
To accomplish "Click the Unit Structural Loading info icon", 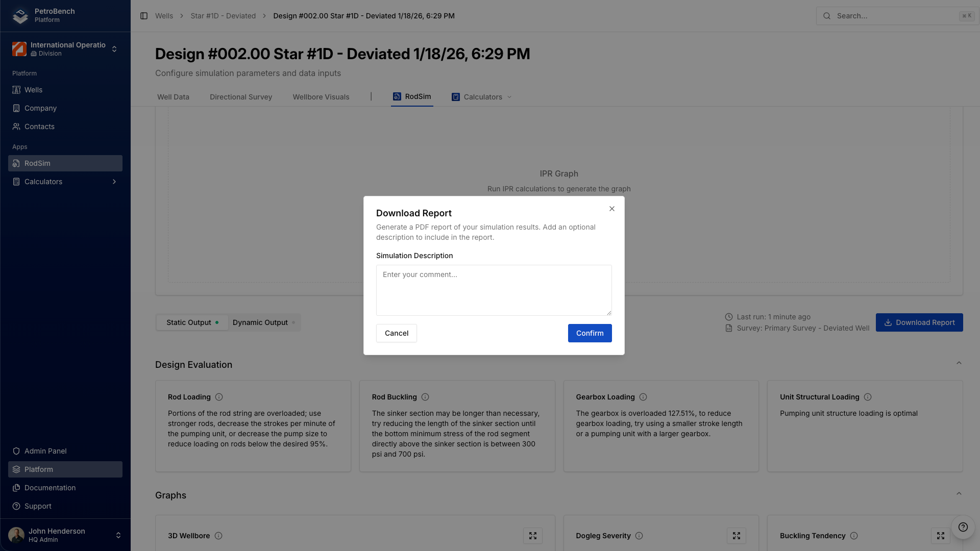I will click(x=868, y=397).
